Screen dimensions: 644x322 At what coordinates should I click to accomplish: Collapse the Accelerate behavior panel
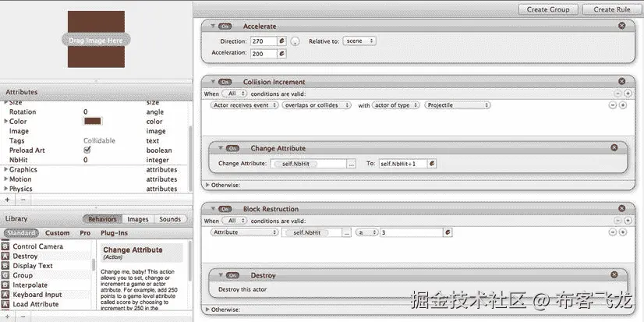click(213, 26)
